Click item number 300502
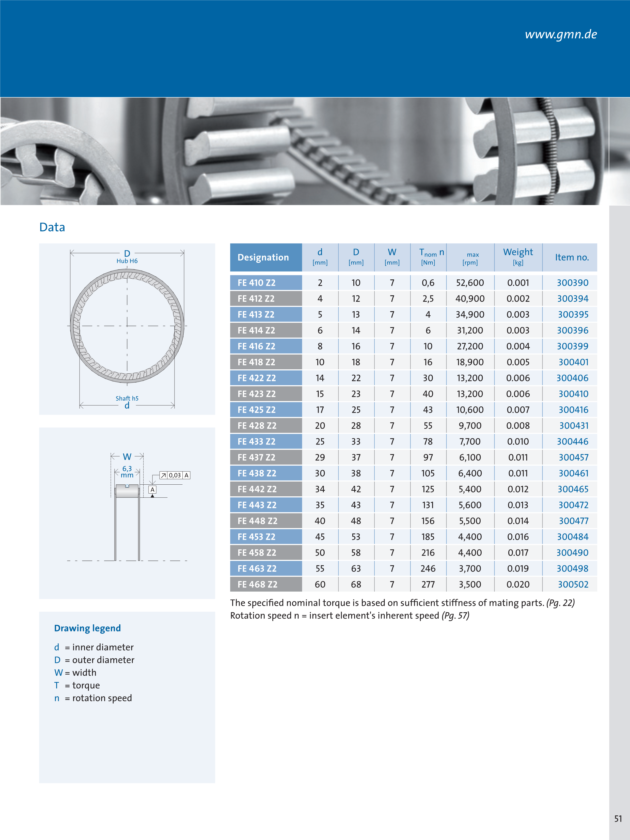Viewport: 630px width, 840px height. [573, 584]
